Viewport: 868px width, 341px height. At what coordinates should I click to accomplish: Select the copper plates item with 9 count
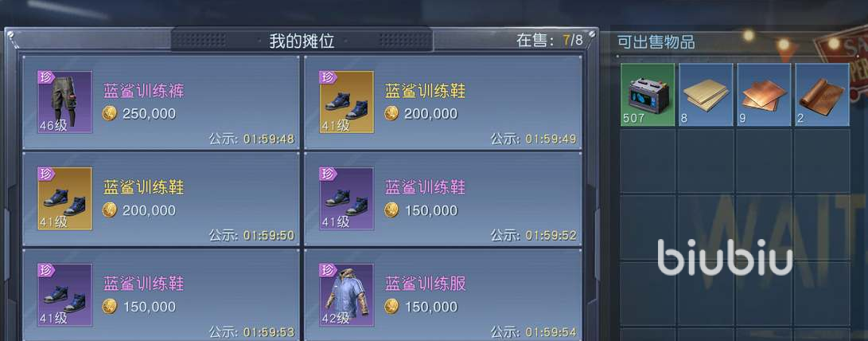764,94
